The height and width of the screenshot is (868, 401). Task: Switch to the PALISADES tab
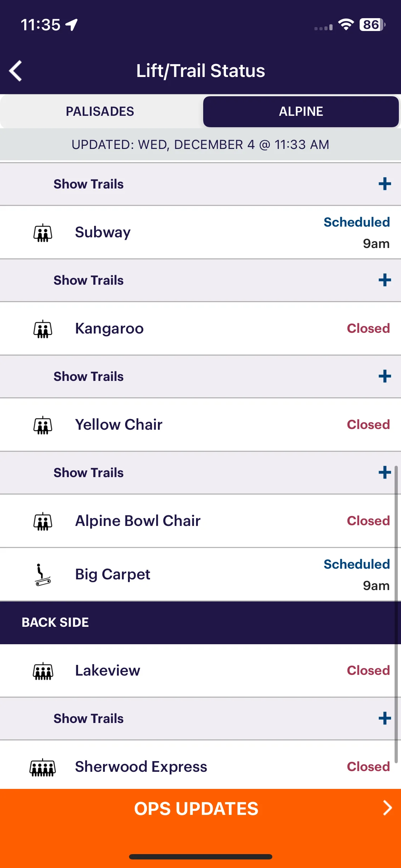(x=100, y=112)
